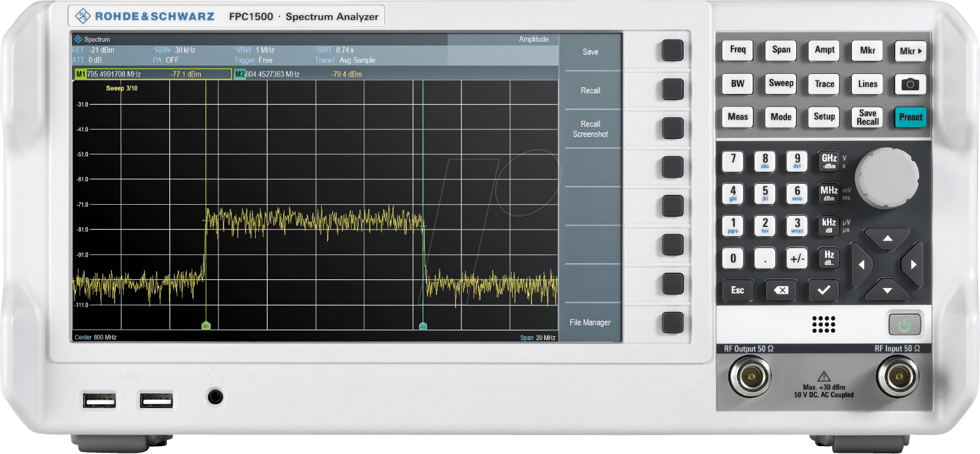Click the hardware softkey beside Save
The width and height of the screenshot is (980, 454).
672,50
